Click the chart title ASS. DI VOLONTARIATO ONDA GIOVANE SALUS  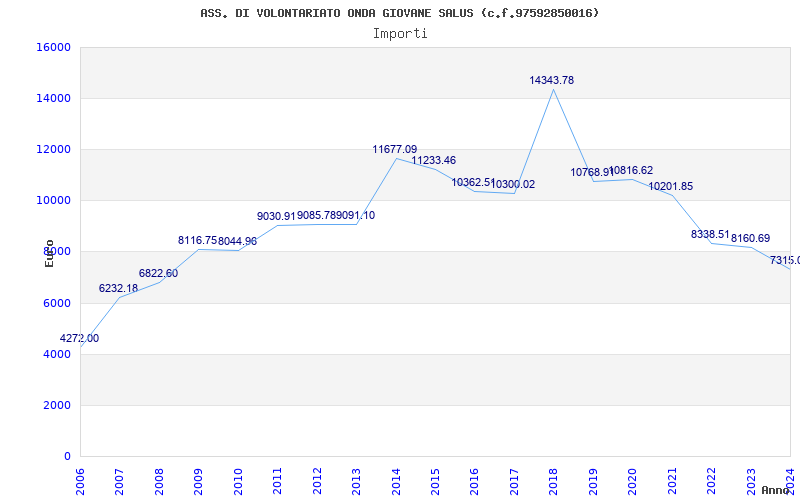click(x=399, y=13)
